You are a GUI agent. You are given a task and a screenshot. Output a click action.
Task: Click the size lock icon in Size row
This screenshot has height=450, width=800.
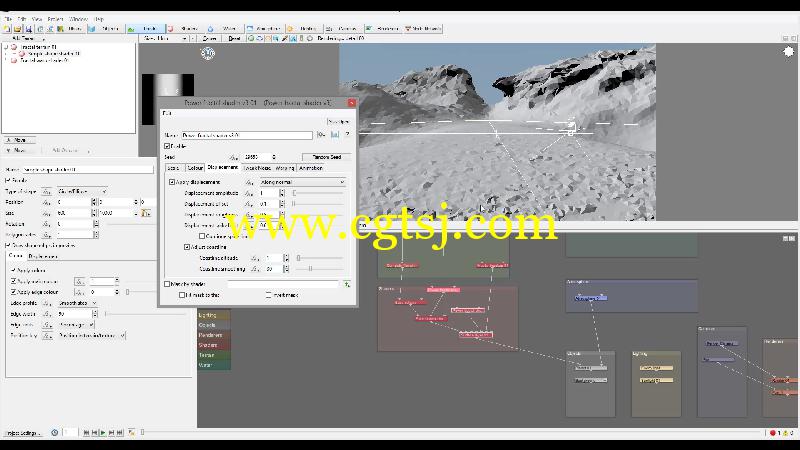(x=146, y=213)
